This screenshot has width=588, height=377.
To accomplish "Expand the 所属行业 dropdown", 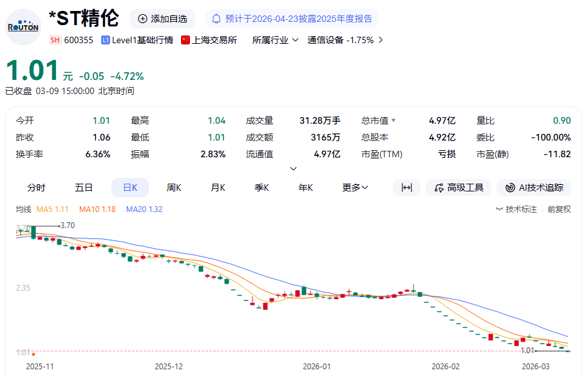I will click(x=296, y=40).
